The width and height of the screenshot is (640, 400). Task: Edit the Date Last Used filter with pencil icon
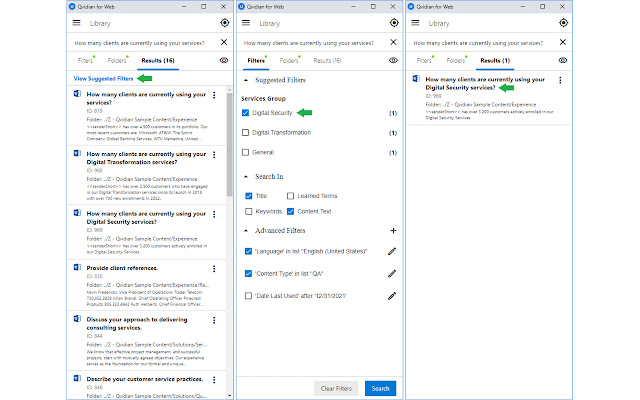(x=392, y=296)
